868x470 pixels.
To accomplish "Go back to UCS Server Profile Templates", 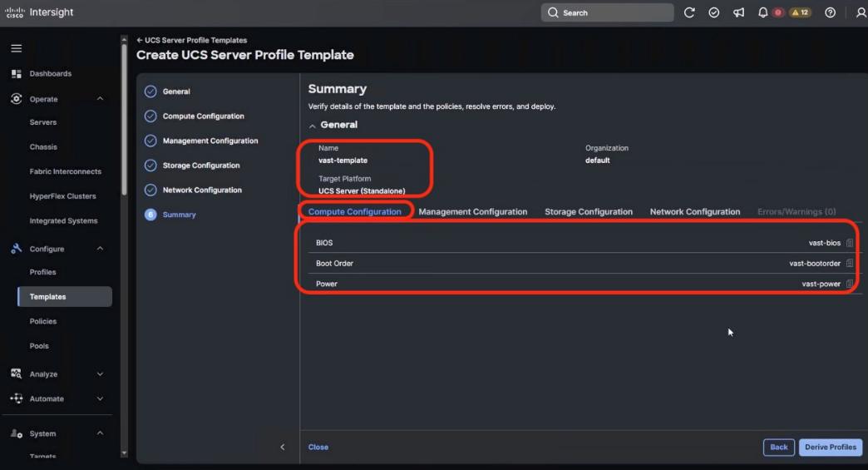I will point(191,40).
